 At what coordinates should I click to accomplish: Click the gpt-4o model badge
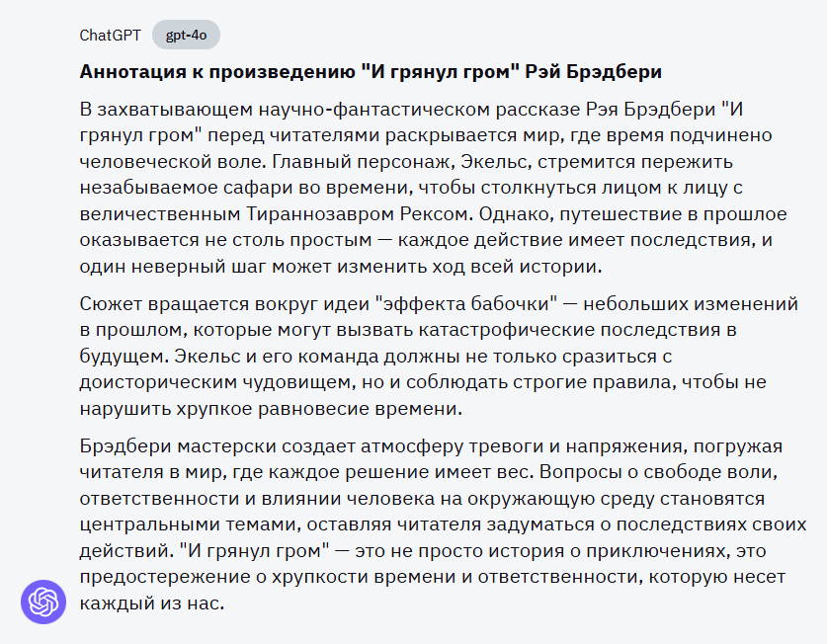pos(186,36)
